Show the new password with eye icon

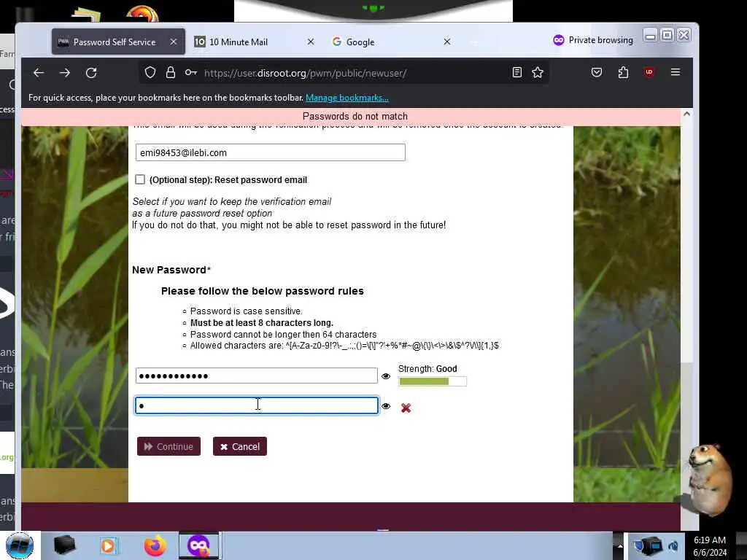[386, 376]
